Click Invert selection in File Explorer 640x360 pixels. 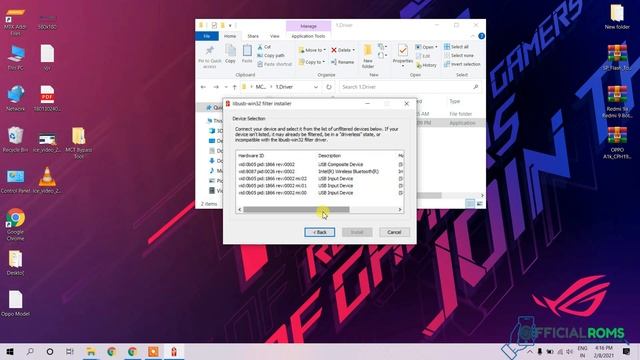coord(462,64)
